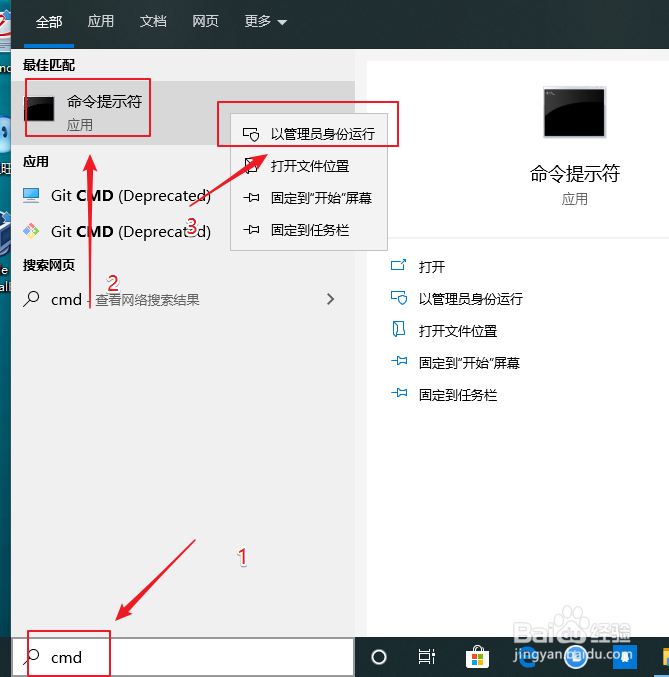Click 打开 in the right details pane
The height and width of the screenshot is (677, 669).
432,266
